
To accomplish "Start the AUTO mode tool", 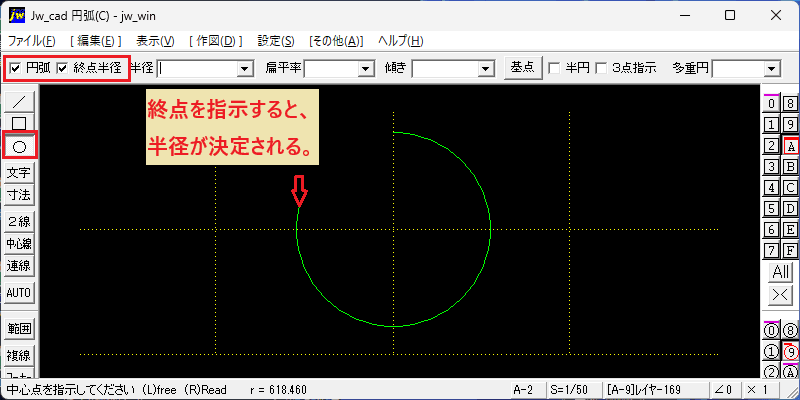I will coord(19,293).
